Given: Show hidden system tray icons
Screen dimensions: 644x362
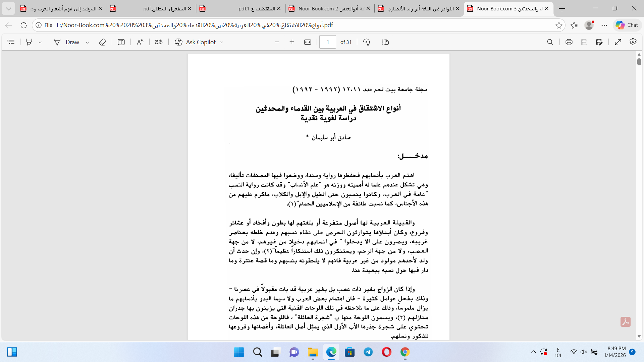Looking at the screenshot, I should [533, 352].
